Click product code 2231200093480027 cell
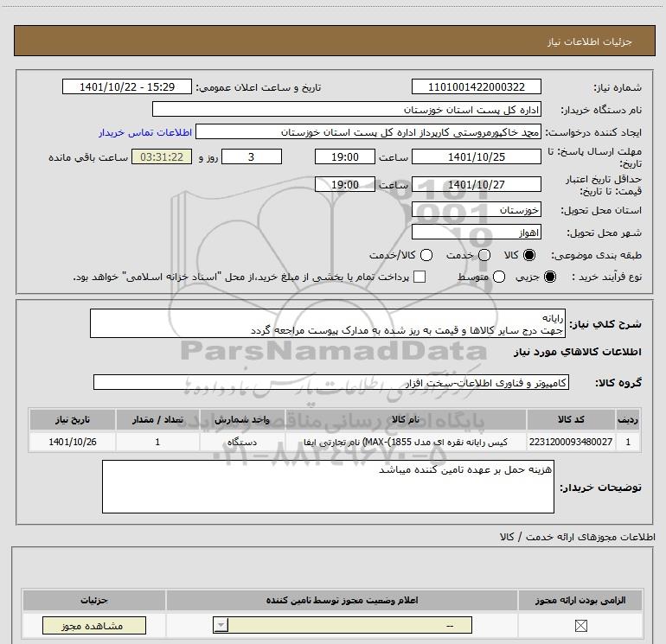Screen dimensions: 666x644 click(x=571, y=442)
